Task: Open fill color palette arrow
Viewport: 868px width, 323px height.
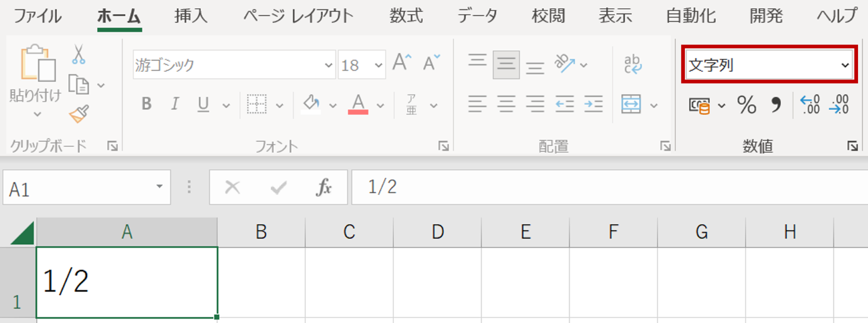Action: pos(333,106)
